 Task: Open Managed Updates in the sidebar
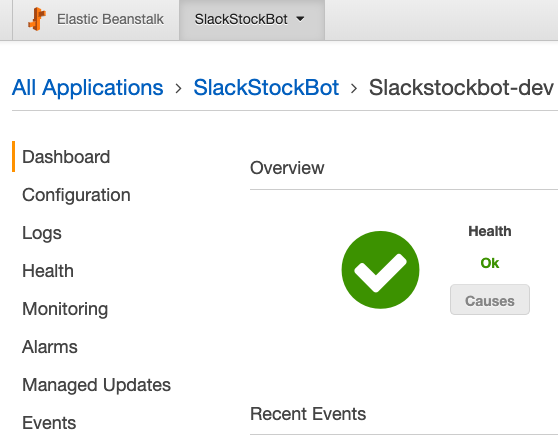pyautogui.click(x=96, y=385)
